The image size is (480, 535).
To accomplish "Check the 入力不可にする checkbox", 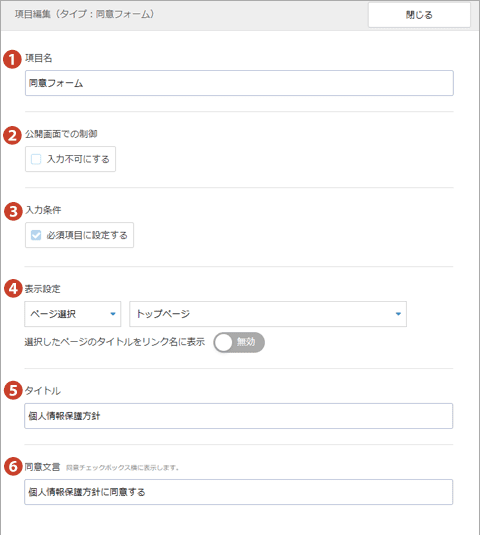I will point(36,159).
